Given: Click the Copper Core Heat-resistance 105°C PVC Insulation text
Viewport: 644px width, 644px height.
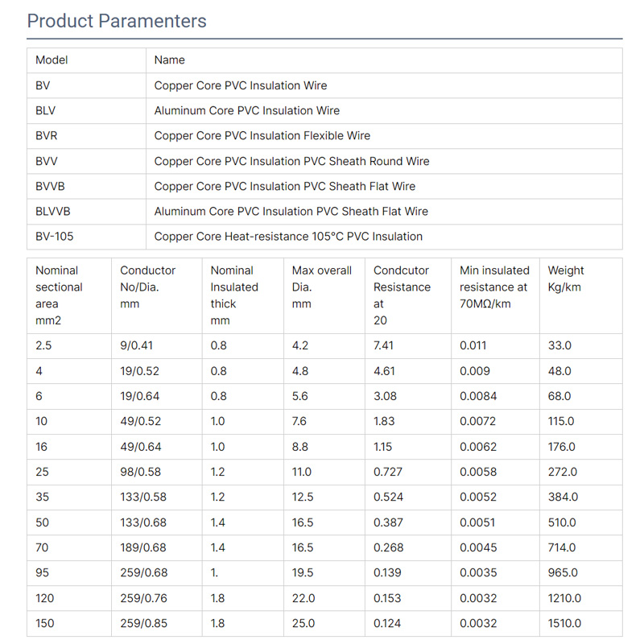Looking at the screenshot, I should point(288,236).
